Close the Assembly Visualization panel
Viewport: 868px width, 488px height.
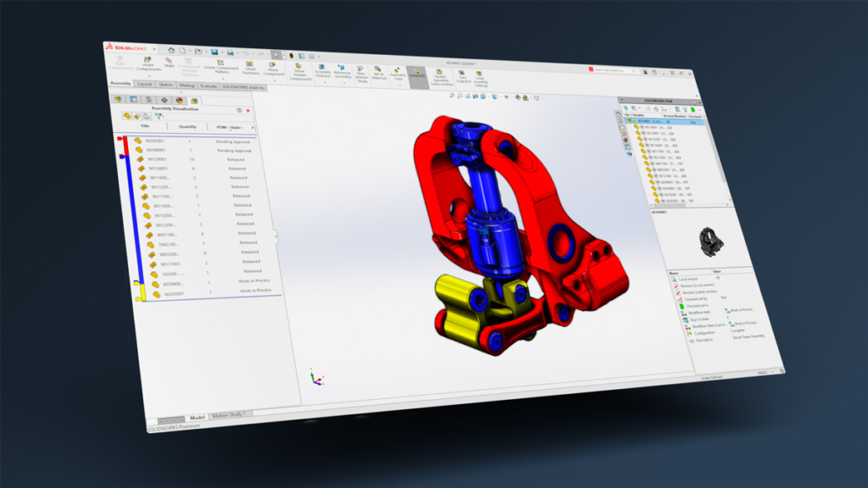click(248, 110)
